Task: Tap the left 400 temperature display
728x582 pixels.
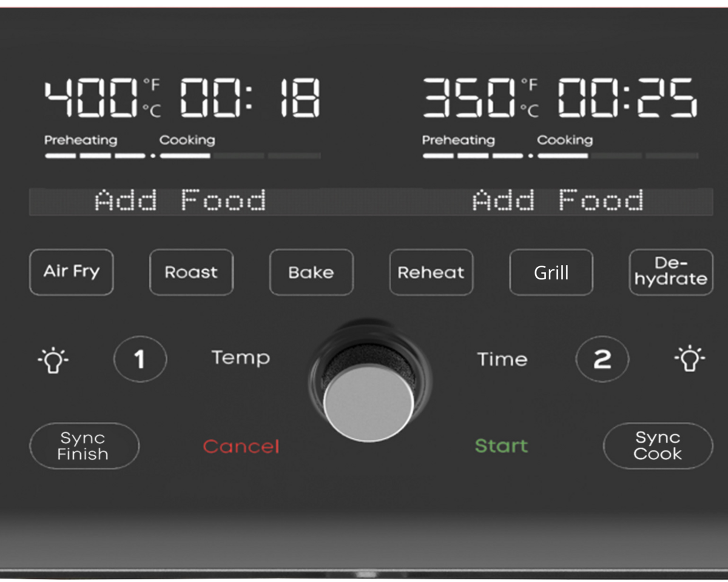Action: tap(92, 98)
